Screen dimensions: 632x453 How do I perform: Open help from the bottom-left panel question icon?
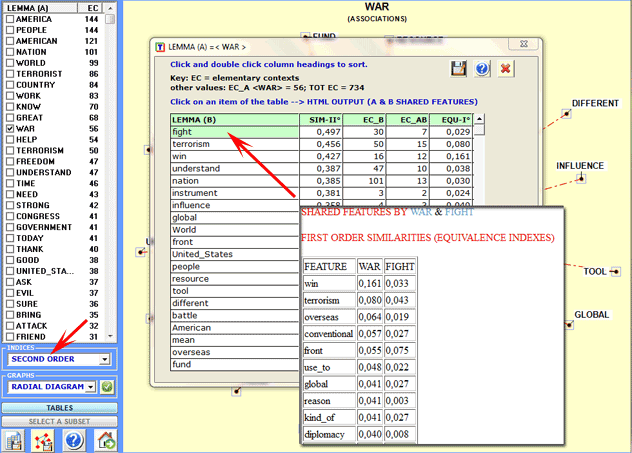point(73,440)
